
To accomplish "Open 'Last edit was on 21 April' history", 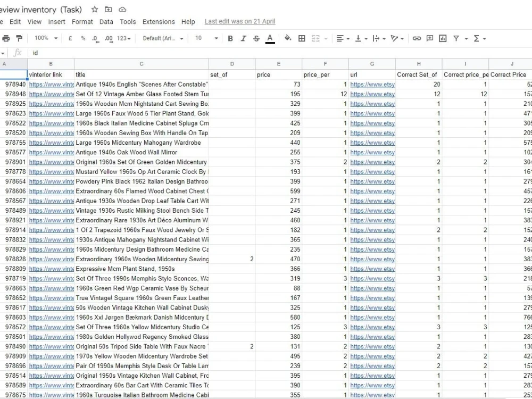I will tap(240, 21).
